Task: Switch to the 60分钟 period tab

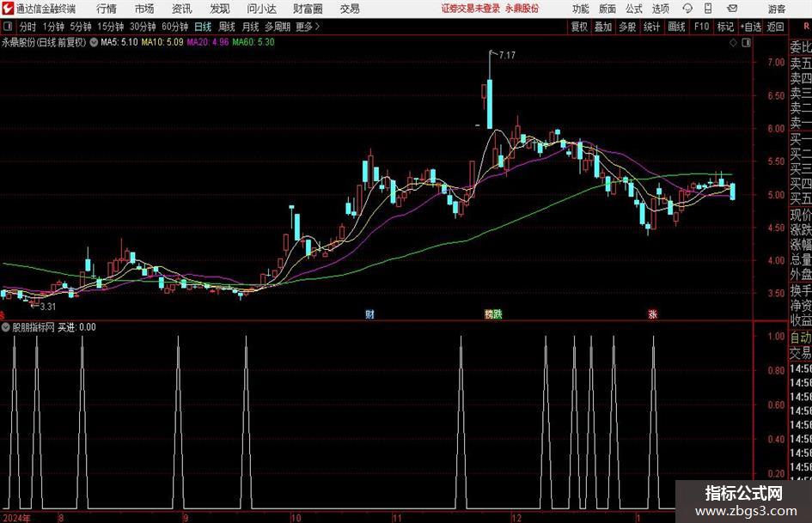Action: [175, 27]
